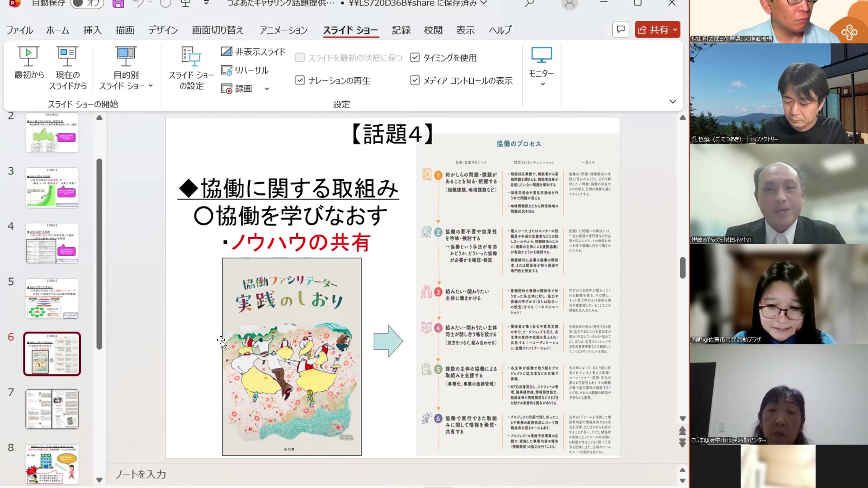Click the save floppy disk icon
The width and height of the screenshot is (868, 488).
pos(118,4)
